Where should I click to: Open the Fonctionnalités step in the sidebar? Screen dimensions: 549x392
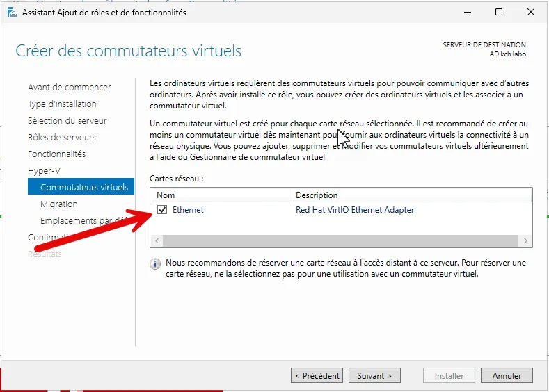point(56,154)
